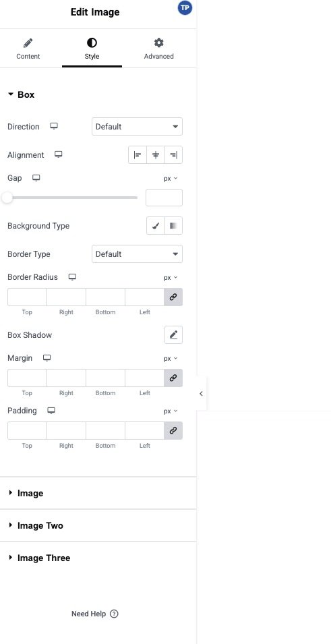Toggle Margin linked values chain
Screen dimensions: 331x644
(173, 378)
